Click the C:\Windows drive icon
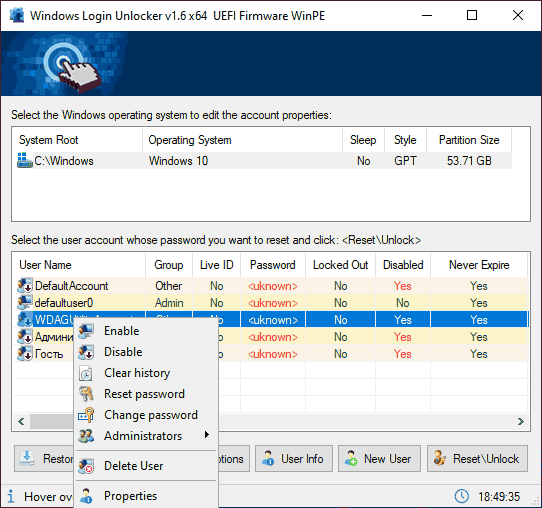The width and height of the screenshot is (542, 508). [25, 161]
